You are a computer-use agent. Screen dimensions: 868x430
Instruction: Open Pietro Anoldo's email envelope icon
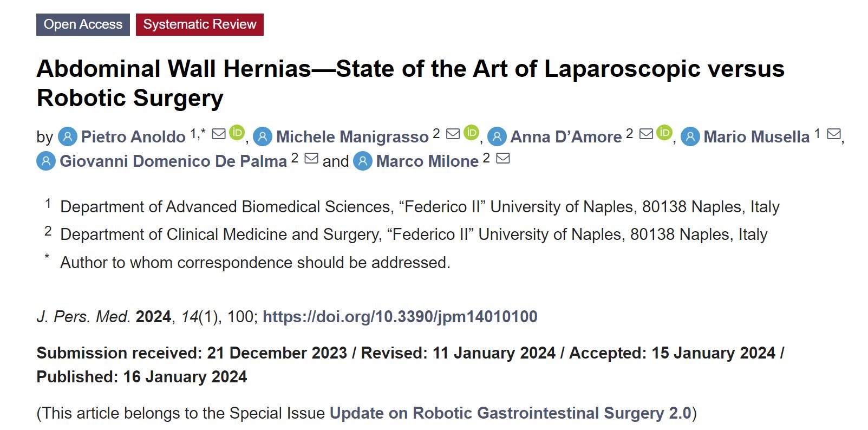pyautogui.click(x=219, y=134)
